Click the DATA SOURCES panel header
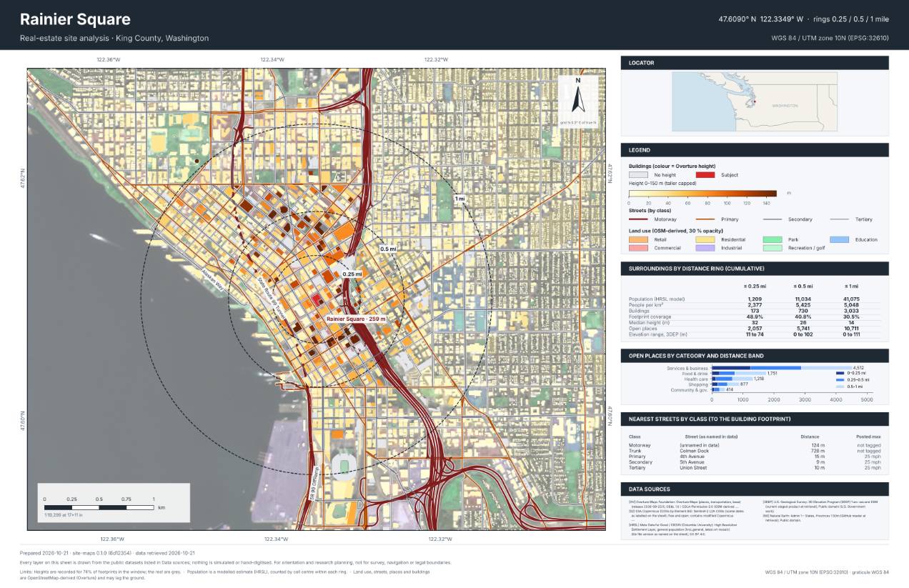Image resolution: width=909 pixels, height=588 pixels. 755,489
